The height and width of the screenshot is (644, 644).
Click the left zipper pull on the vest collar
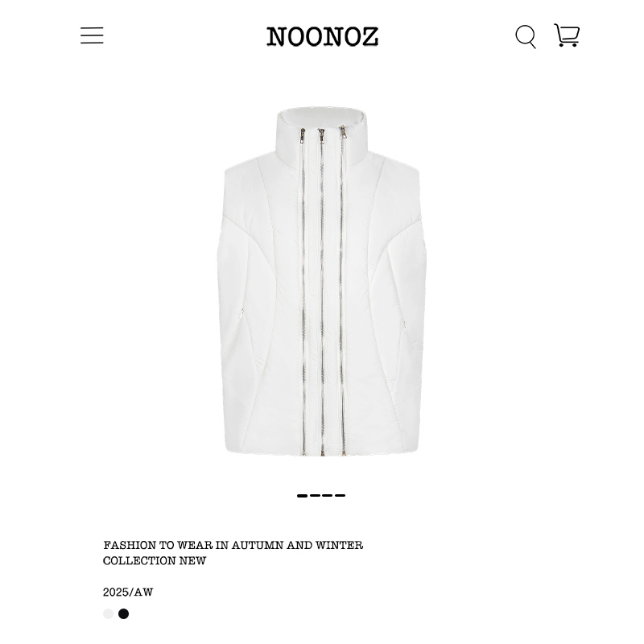click(x=303, y=136)
